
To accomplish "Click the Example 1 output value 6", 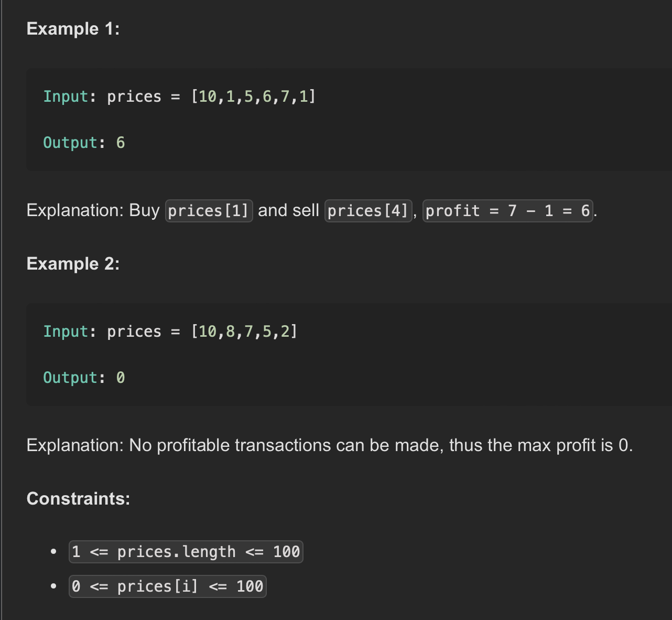I will pyautogui.click(x=121, y=143).
